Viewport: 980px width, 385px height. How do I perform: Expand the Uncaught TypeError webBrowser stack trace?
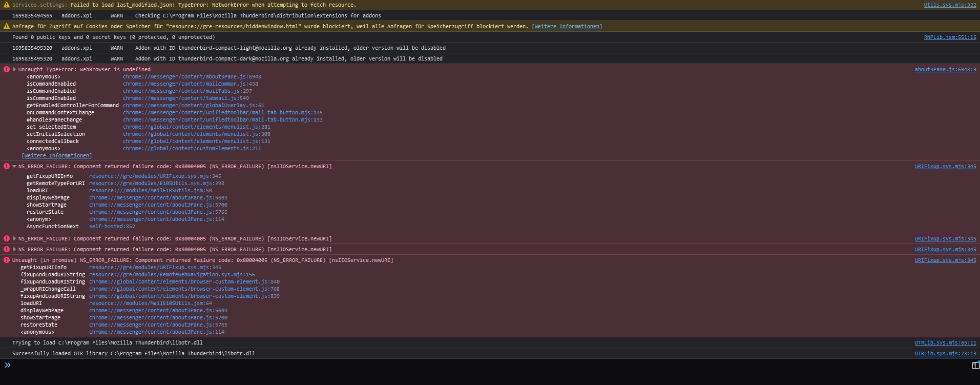pyautogui.click(x=14, y=69)
